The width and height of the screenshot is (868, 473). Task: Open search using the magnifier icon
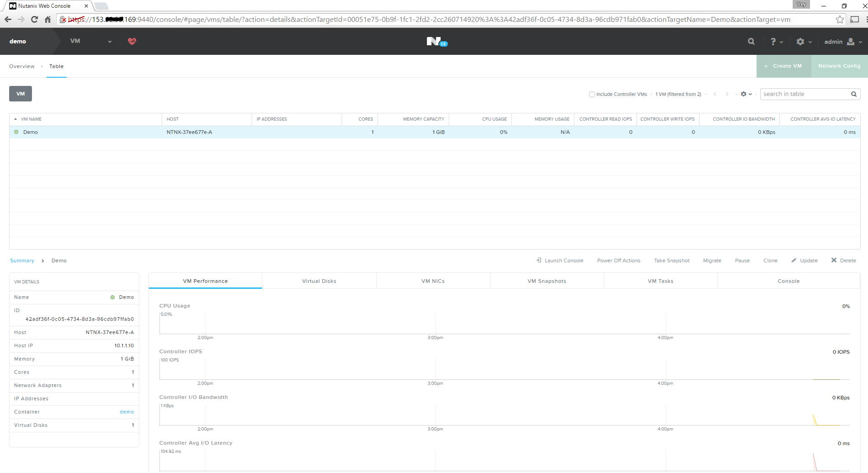[x=751, y=41]
